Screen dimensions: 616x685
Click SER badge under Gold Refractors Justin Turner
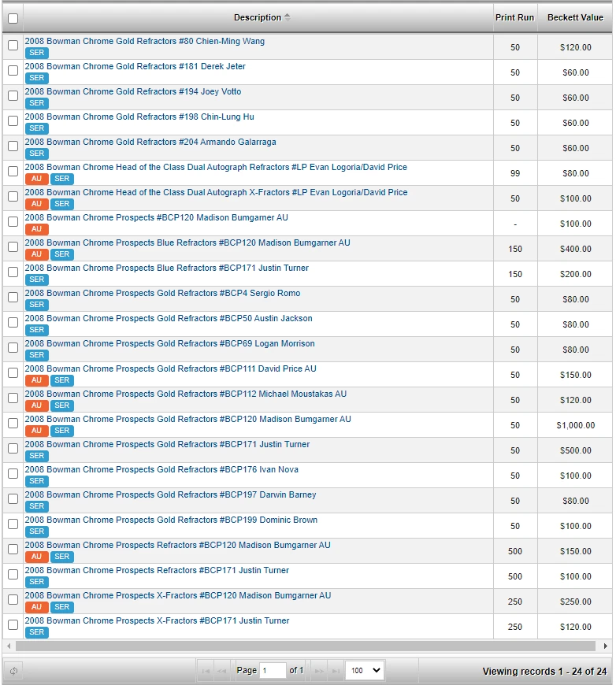[37, 456]
